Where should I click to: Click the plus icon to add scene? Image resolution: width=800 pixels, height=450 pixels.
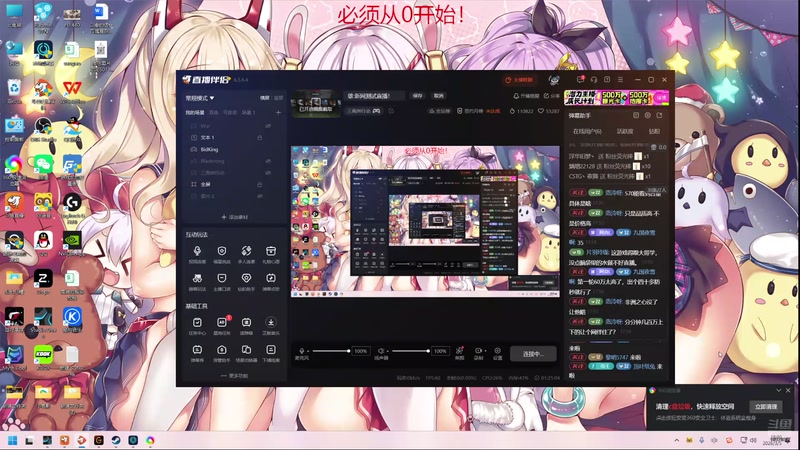pyautogui.click(x=278, y=112)
